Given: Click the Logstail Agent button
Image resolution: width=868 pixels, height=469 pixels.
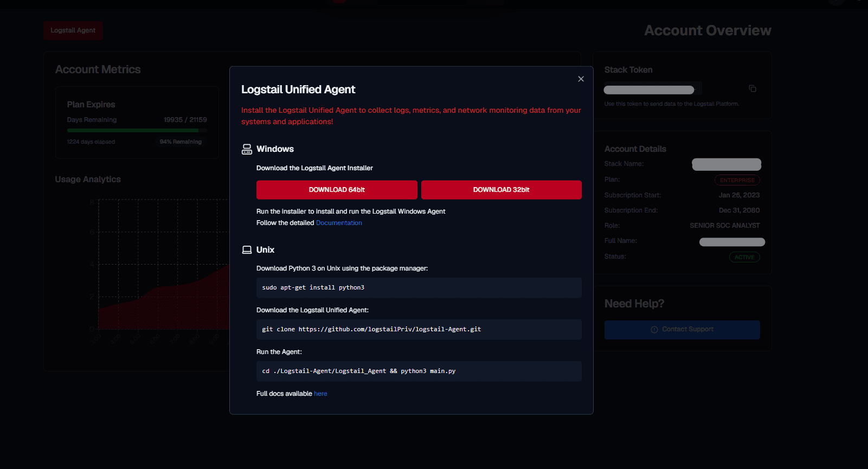Looking at the screenshot, I should point(73,30).
